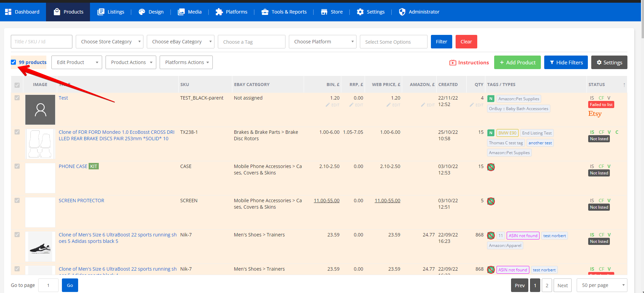Open the Choose Store Category dropdown

tap(110, 42)
